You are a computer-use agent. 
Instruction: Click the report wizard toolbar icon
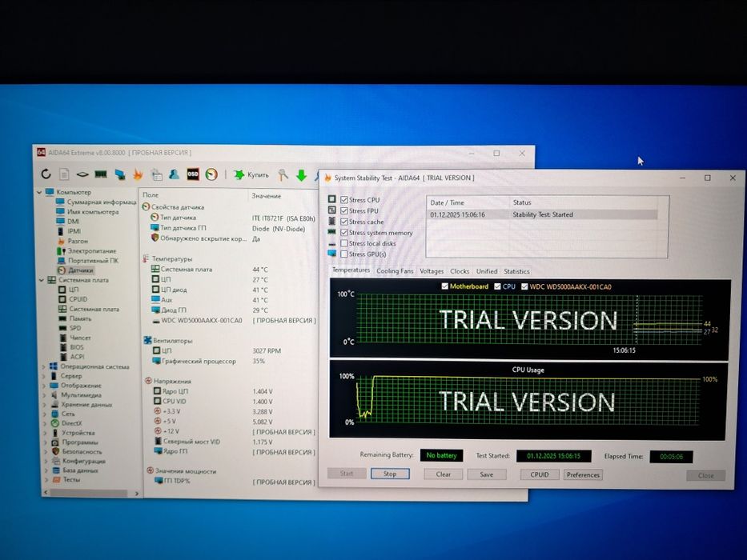pyautogui.click(x=156, y=174)
